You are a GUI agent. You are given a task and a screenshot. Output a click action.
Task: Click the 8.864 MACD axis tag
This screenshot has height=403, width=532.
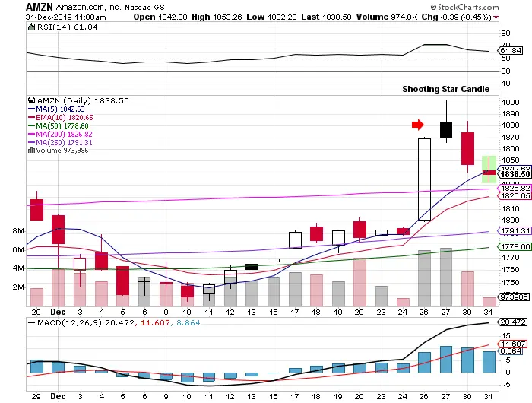(x=511, y=351)
